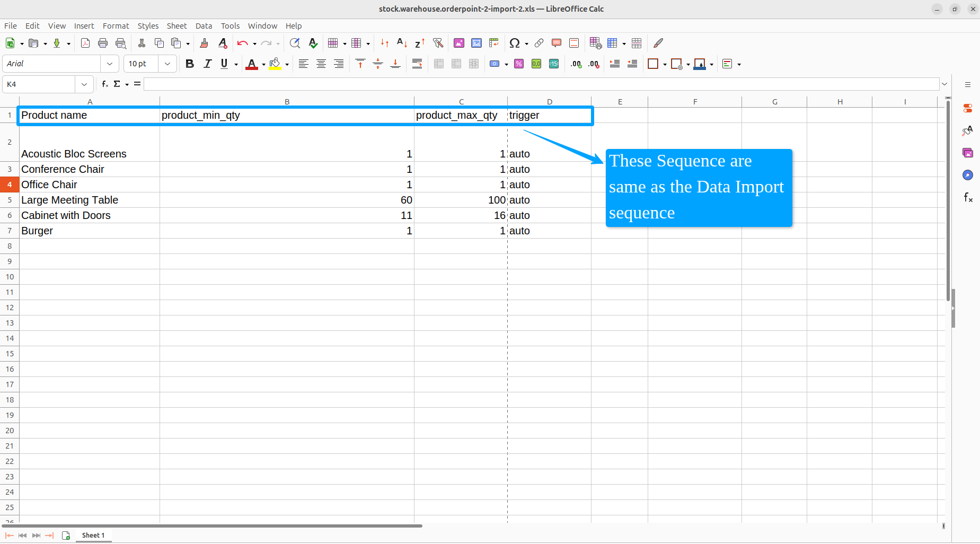
Task: Click the Add new sheet button
Action: (66, 536)
